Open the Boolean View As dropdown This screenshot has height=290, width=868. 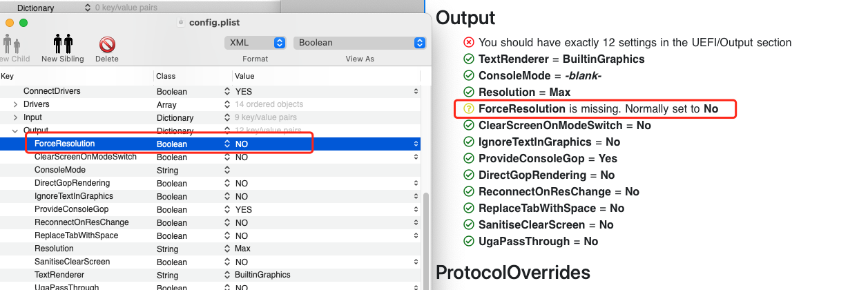point(359,43)
